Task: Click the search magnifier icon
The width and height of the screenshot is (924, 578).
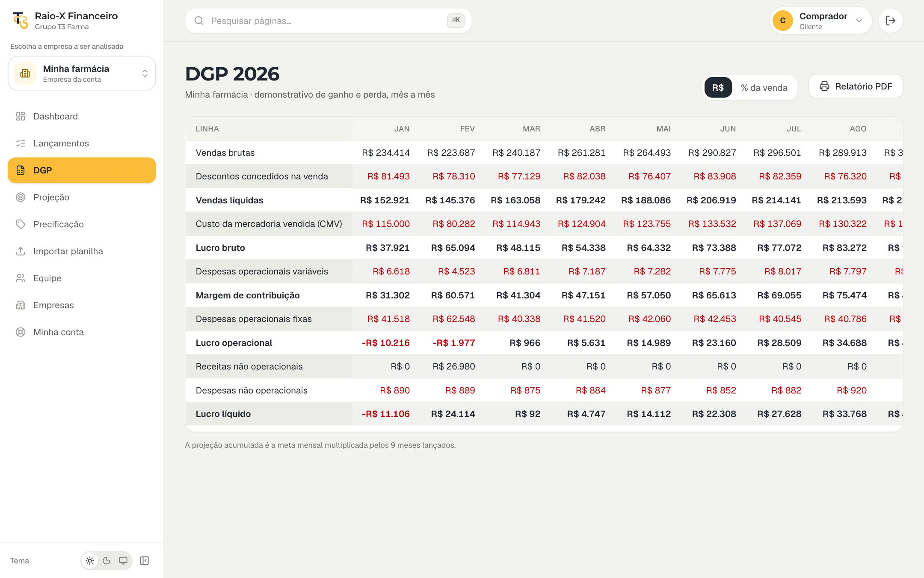Action: tap(199, 21)
